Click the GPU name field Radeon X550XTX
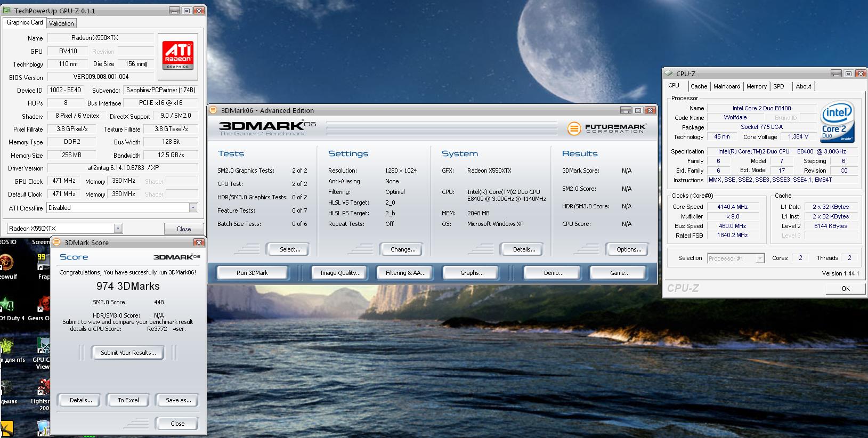This screenshot has height=438, width=868. 101,38
